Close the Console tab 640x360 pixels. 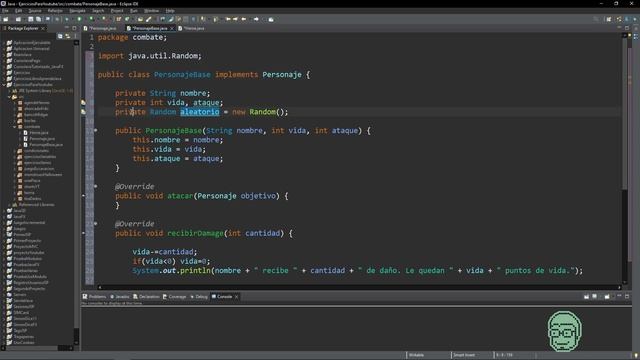(236, 297)
